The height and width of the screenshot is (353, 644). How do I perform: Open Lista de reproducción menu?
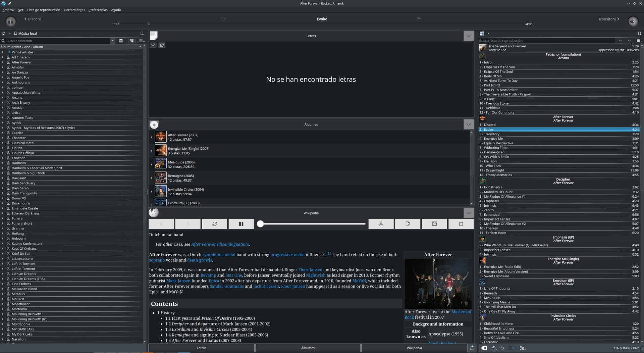[x=44, y=10]
